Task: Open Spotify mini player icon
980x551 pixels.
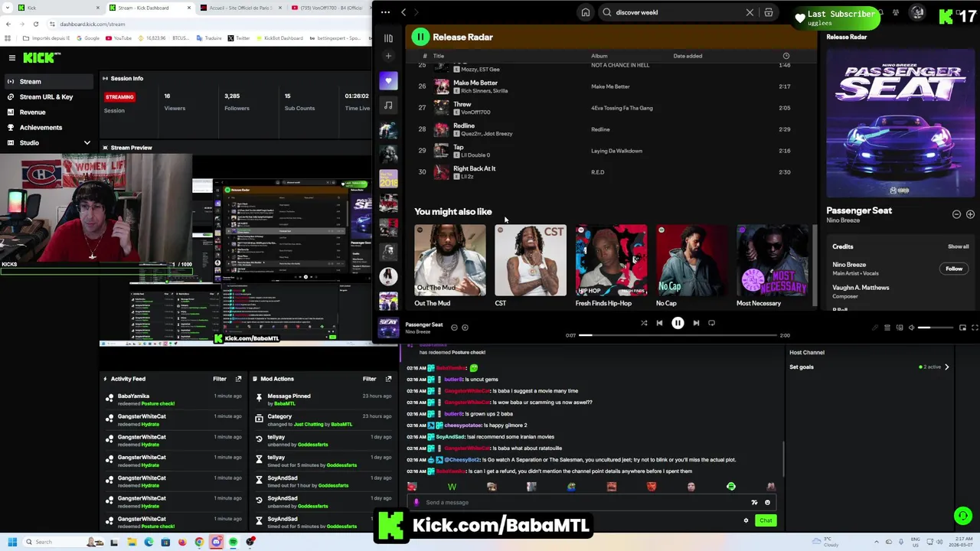Action: pyautogui.click(x=962, y=328)
